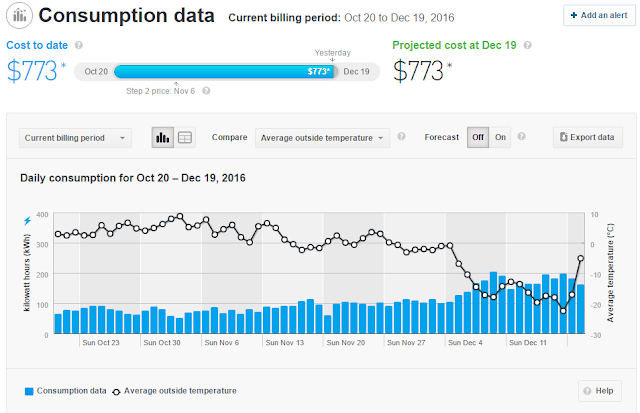The image size is (640, 413).
Task: Click the Consumption data chart icon
Action: pyautogui.click(x=19, y=16)
